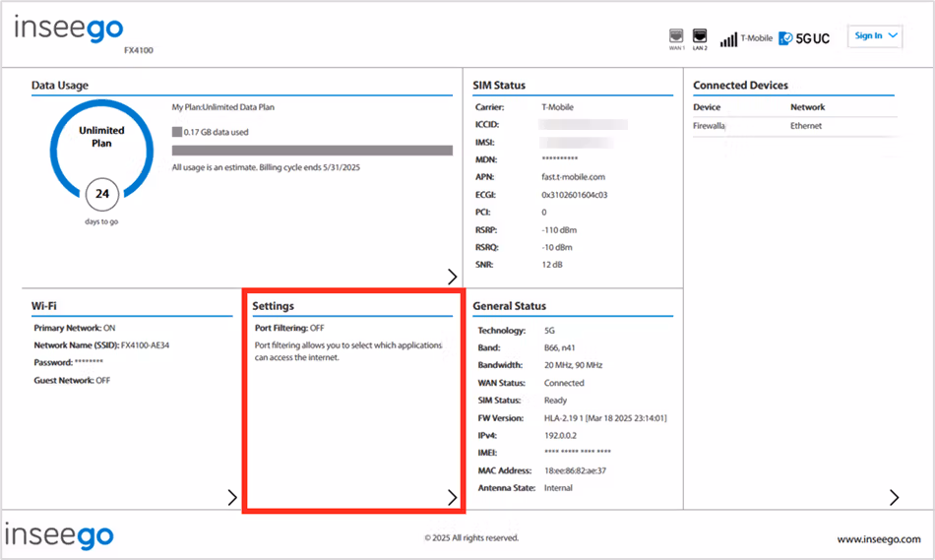Open Data Usage details chevron arrow
This screenshot has width=935, height=560.
452,277
